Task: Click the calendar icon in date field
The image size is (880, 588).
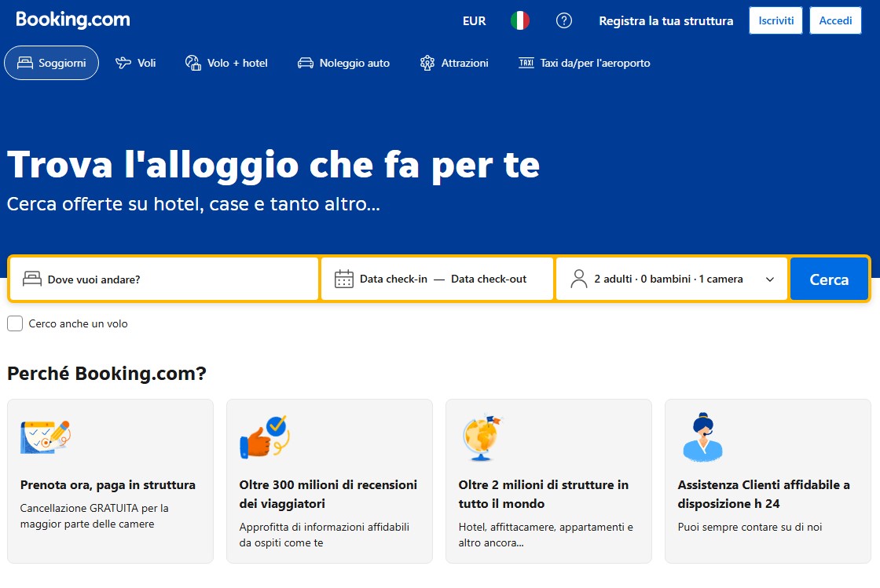Action: pos(344,279)
